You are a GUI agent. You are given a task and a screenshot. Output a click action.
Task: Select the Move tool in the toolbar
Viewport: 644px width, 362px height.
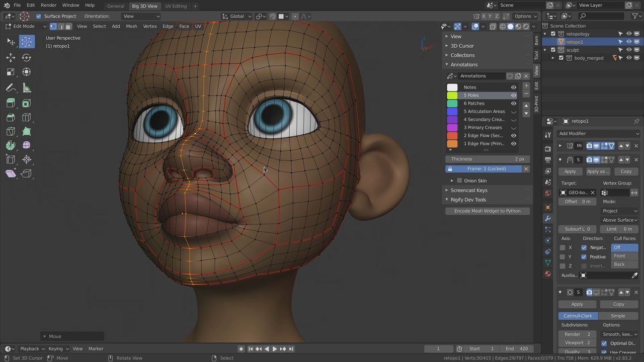[x=11, y=58]
